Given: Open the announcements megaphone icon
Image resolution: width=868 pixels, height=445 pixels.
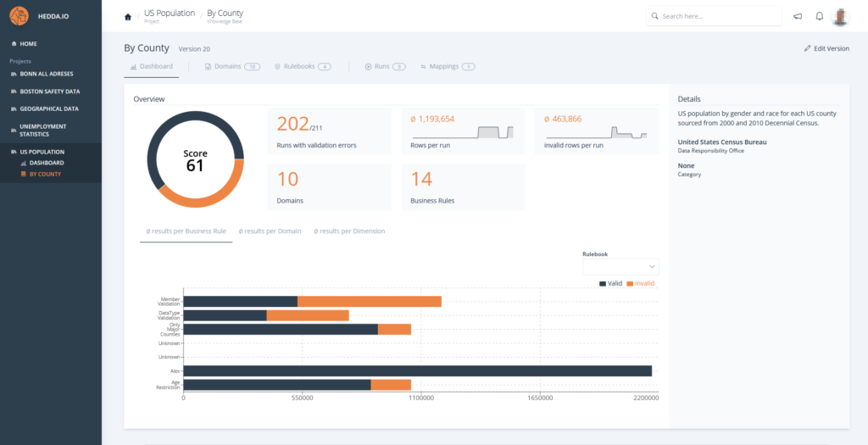Looking at the screenshot, I should pos(797,16).
